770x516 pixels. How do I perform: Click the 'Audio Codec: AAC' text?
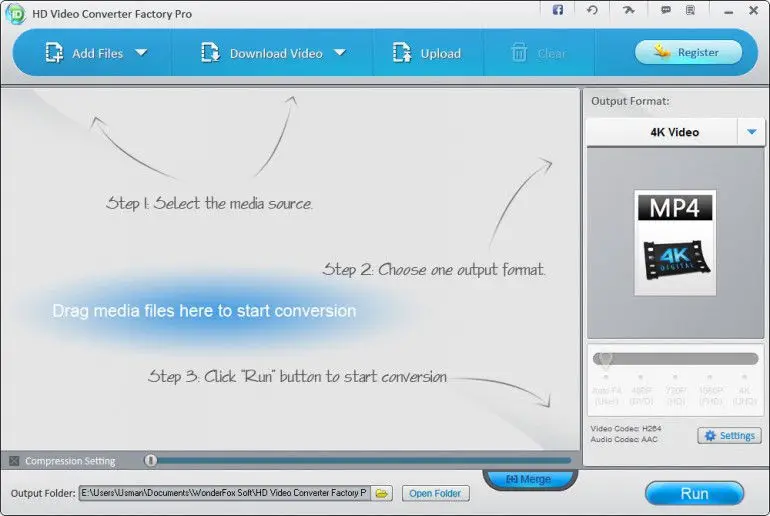tap(624, 439)
